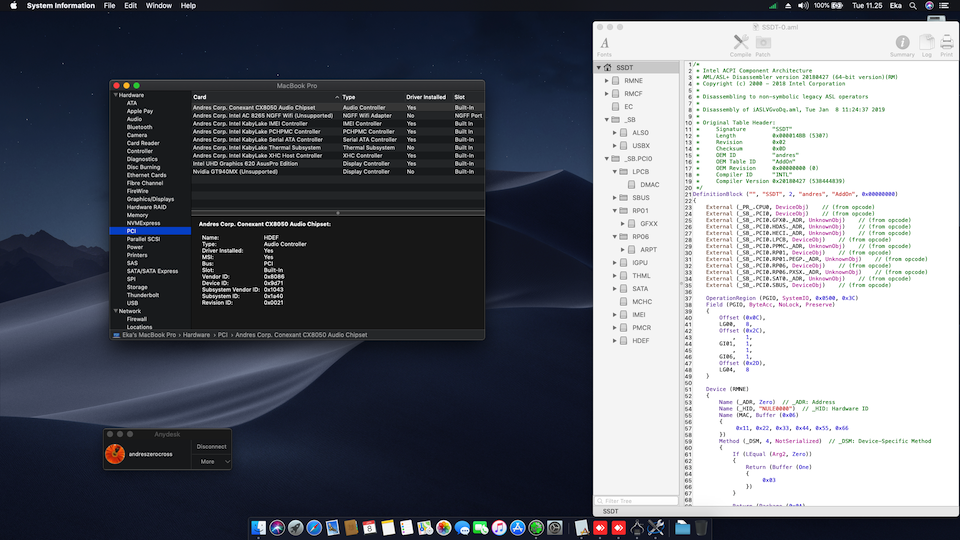Open the System Information app menu

(61, 6)
